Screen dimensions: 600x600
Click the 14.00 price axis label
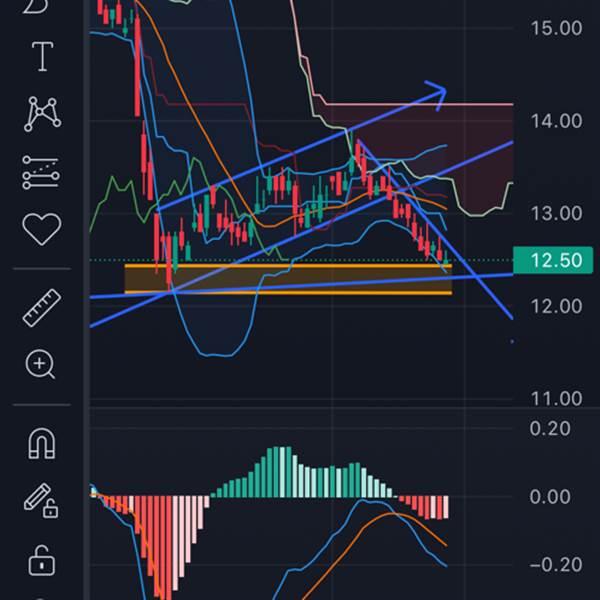556,121
